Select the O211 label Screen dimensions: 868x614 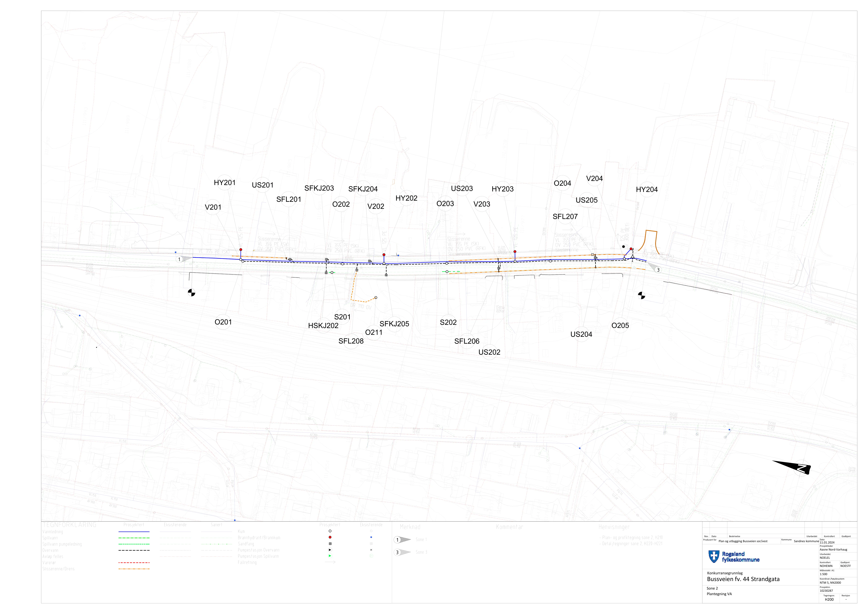click(374, 333)
